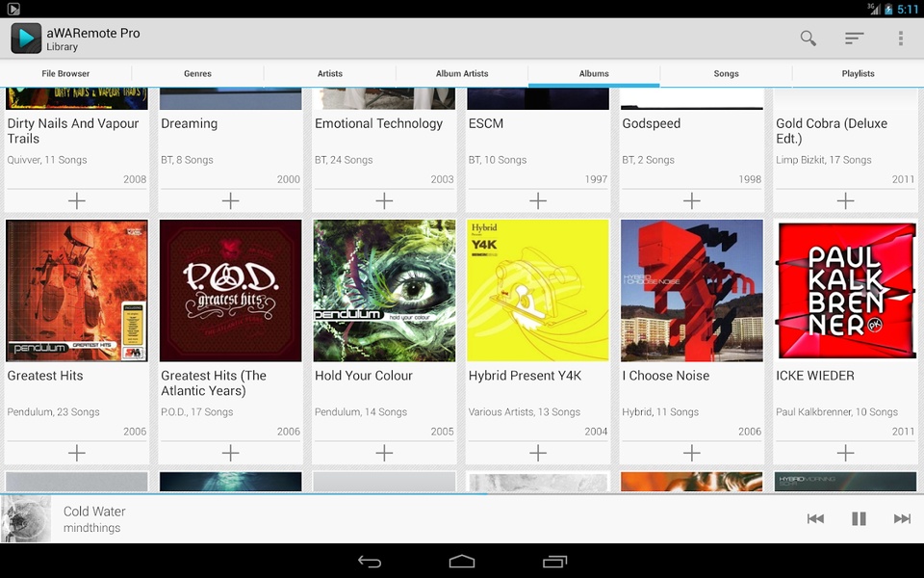The height and width of the screenshot is (578, 924).
Task: Open Pendulum Greatest Hits album cover
Action: tap(77, 291)
